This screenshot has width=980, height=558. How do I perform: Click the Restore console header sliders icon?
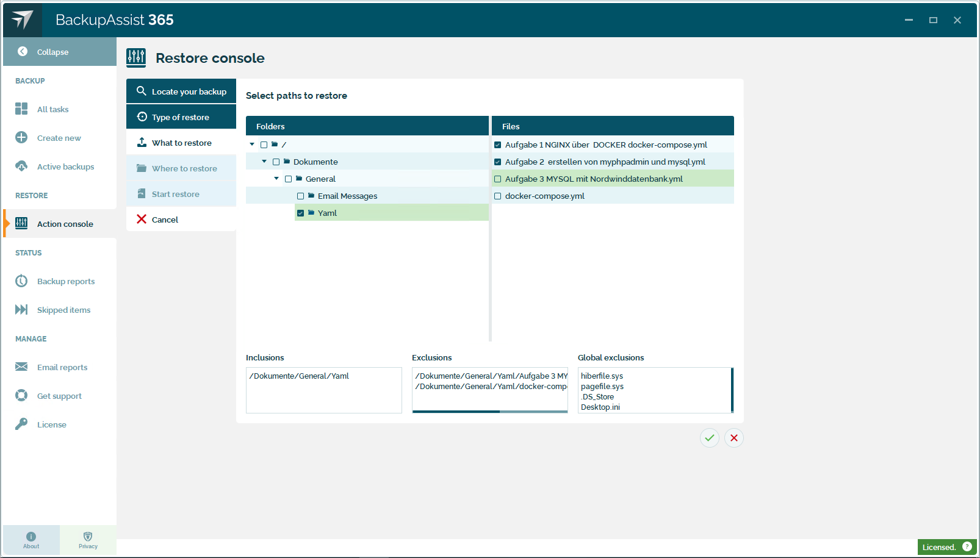tap(136, 58)
